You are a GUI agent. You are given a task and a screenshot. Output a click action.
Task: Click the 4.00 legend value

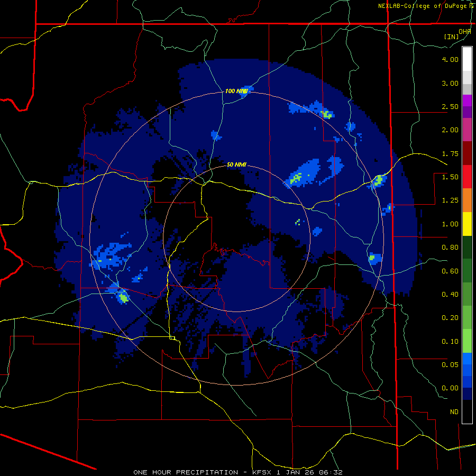click(450, 59)
